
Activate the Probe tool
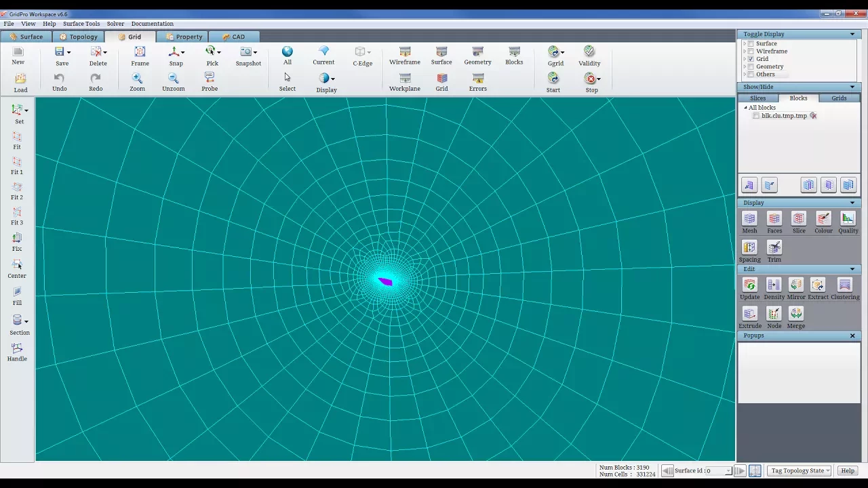click(x=210, y=78)
